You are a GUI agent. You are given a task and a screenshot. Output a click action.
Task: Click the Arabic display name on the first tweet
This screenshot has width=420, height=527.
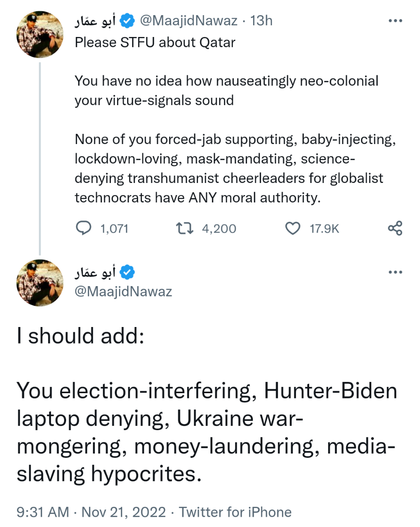(x=95, y=21)
